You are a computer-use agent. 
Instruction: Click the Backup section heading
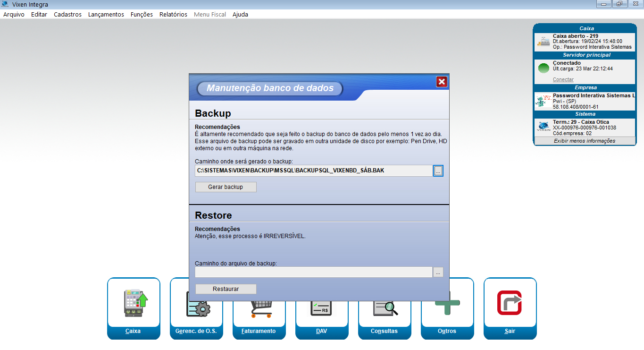click(x=213, y=113)
